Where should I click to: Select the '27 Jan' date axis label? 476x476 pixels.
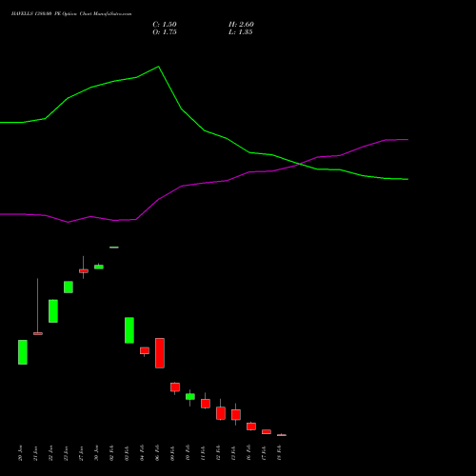pos(82,453)
